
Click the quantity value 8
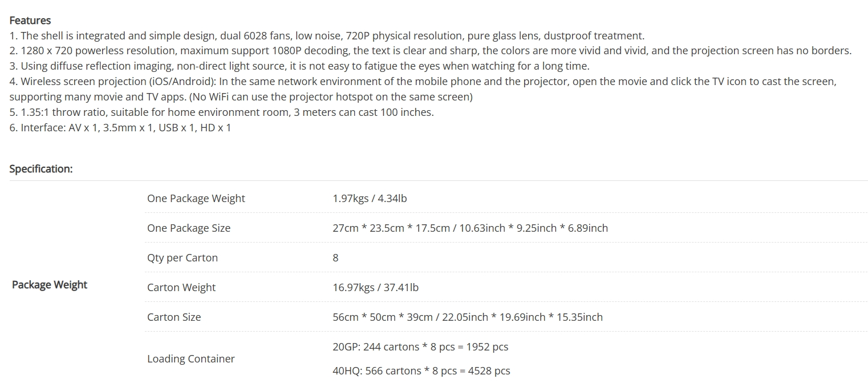click(x=335, y=257)
